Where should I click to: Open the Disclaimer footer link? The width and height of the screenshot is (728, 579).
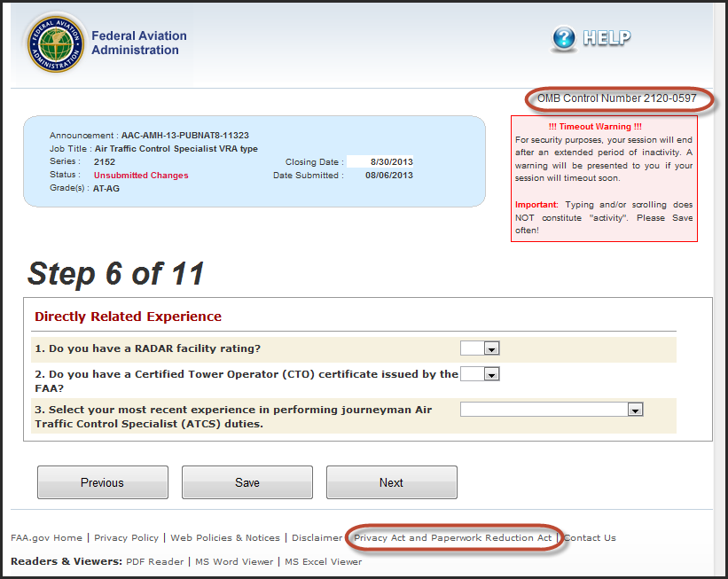(317, 537)
